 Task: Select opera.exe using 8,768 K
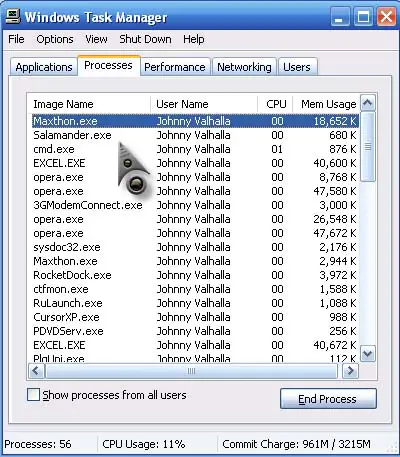[195, 177]
